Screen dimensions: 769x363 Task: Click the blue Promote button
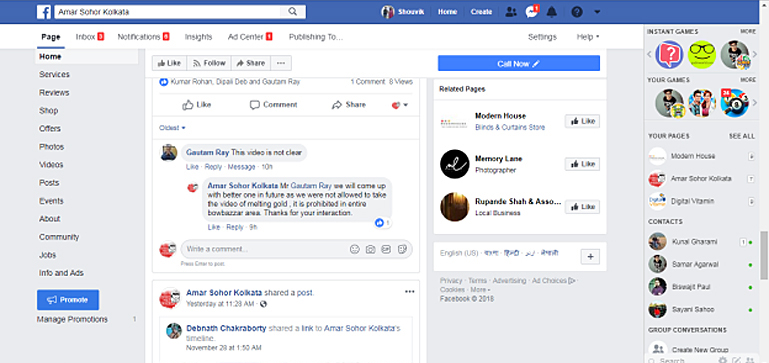[x=68, y=300]
